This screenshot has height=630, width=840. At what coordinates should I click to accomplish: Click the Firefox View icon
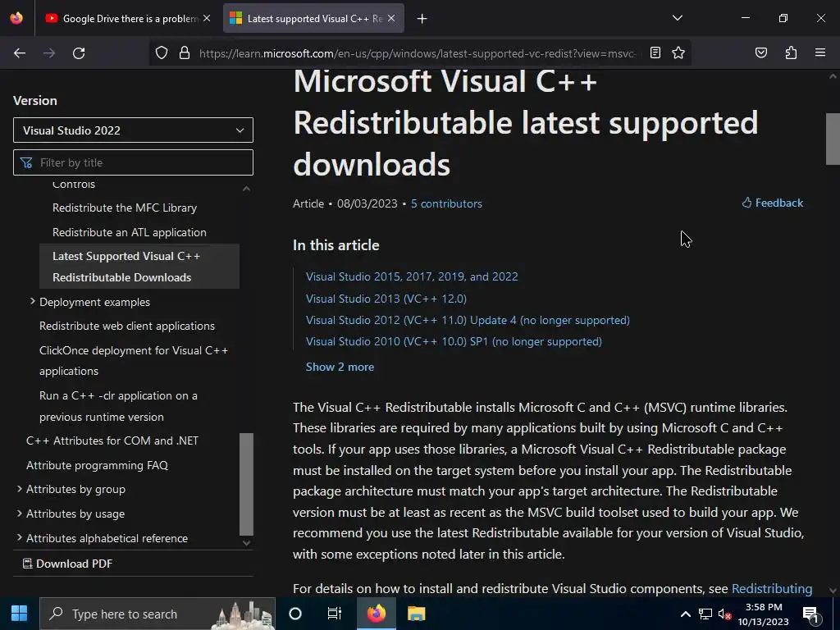click(x=16, y=18)
